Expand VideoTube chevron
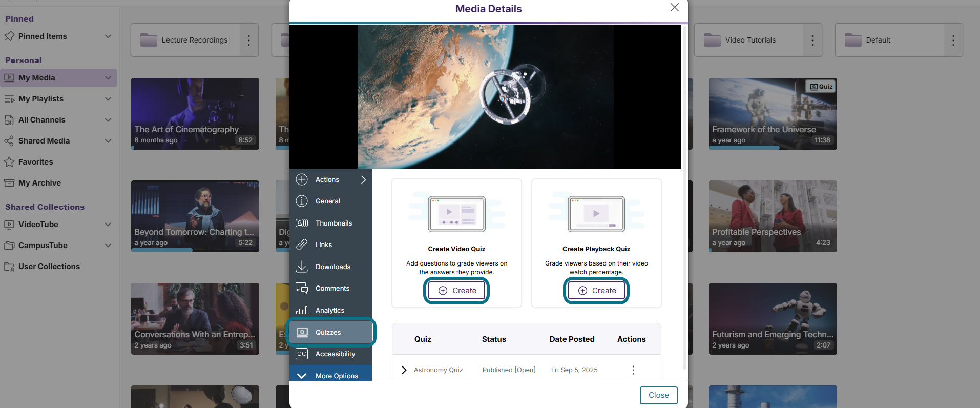This screenshot has width=980, height=408. (x=108, y=225)
